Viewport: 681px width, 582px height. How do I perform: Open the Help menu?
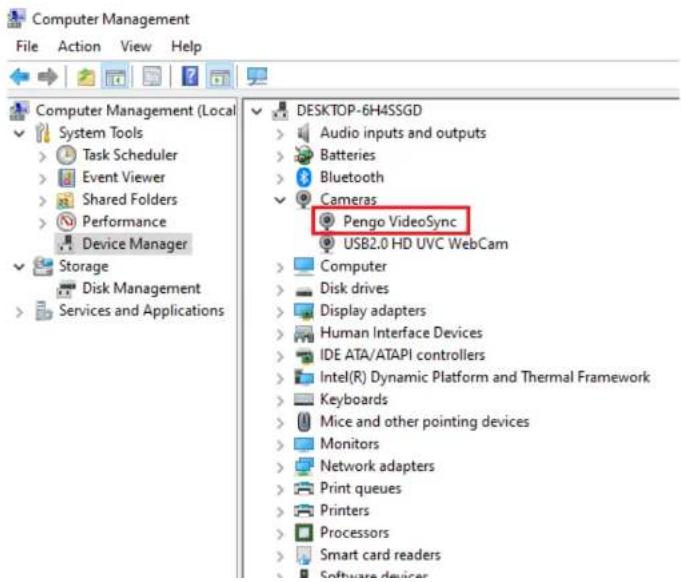pyautogui.click(x=186, y=46)
